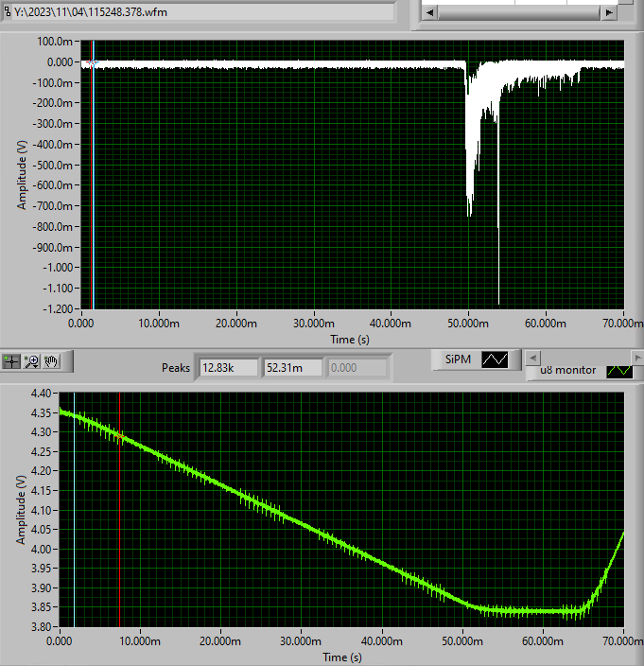This screenshot has height=666, width=644.
Task: Click the Peaks time field 52.31m
Action: tap(292, 368)
